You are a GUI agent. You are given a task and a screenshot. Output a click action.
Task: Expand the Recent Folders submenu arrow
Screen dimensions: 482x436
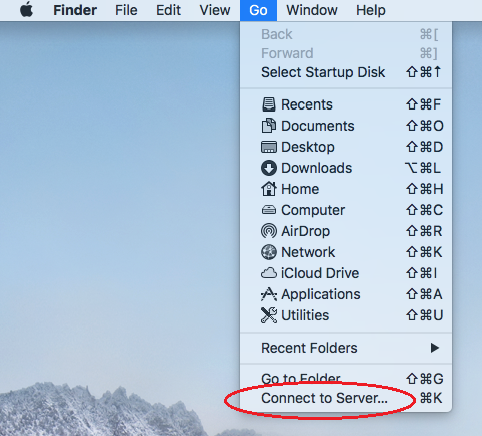435,348
